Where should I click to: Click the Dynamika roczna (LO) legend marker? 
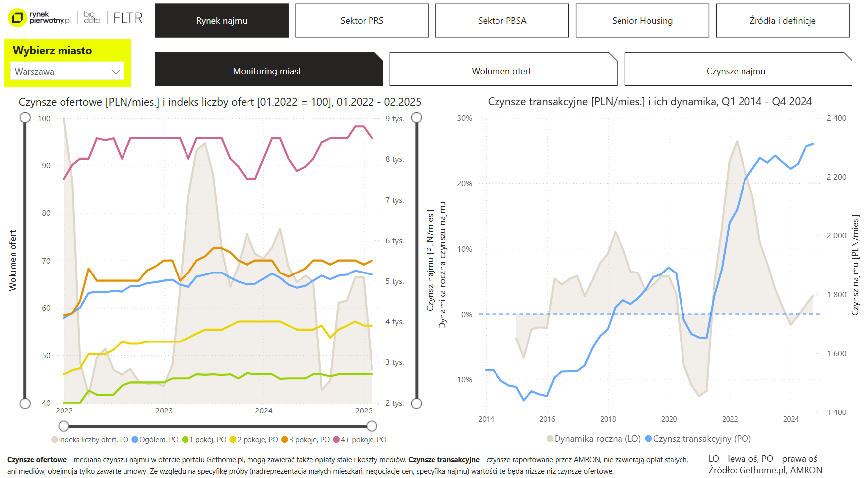coord(550,439)
